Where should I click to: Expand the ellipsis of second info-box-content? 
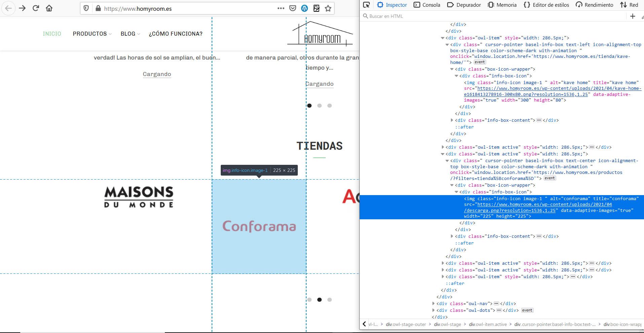point(539,236)
